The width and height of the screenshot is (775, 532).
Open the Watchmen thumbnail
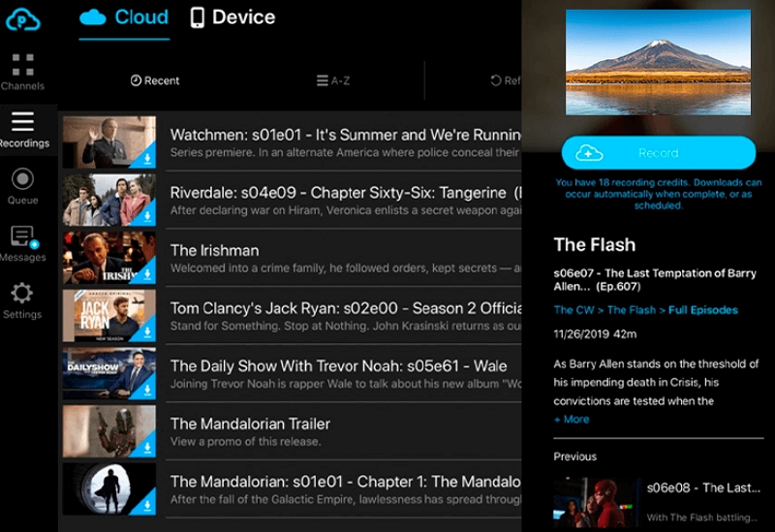click(x=109, y=142)
